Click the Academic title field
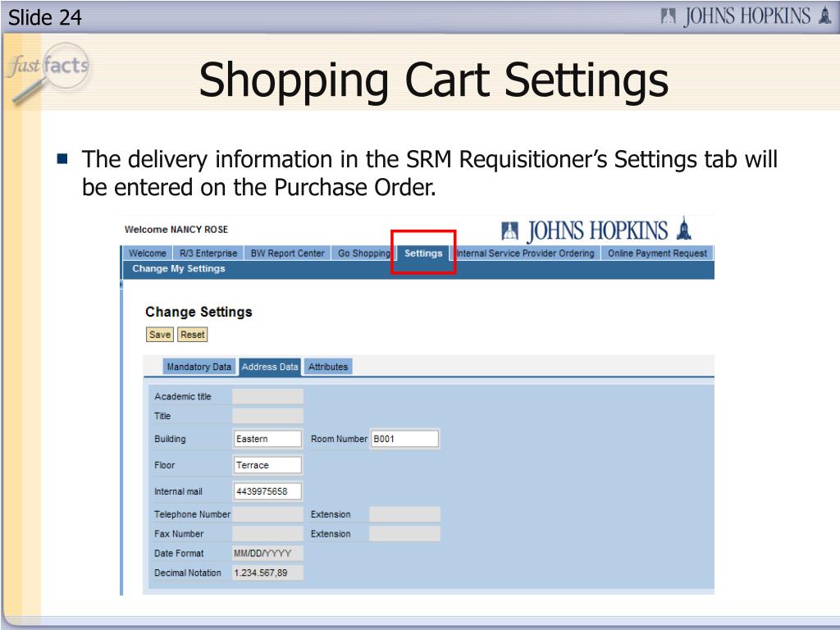The image size is (840, 630). (x=268, y=396)
